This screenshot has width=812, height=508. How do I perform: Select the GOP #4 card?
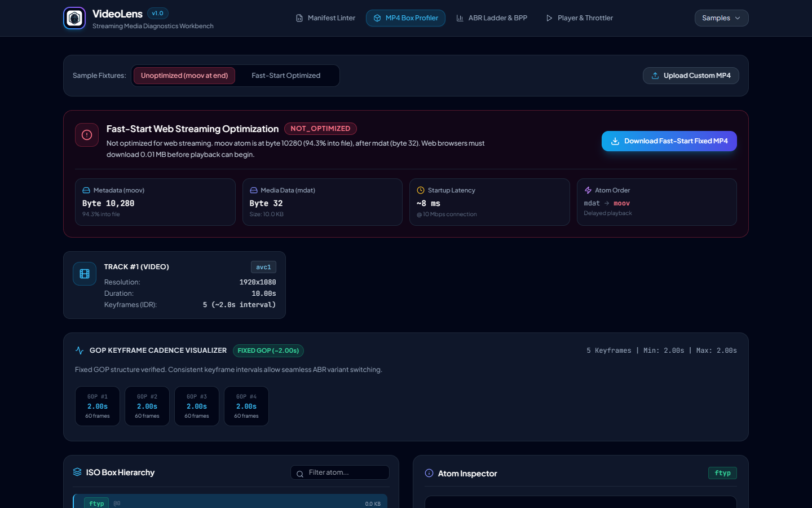pos(246,406)
